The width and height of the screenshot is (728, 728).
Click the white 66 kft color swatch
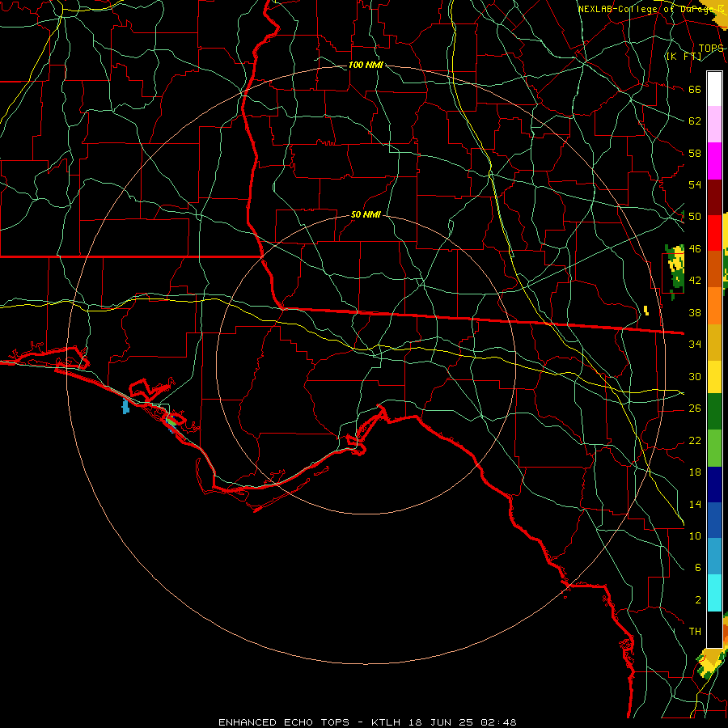pos(714,89)
